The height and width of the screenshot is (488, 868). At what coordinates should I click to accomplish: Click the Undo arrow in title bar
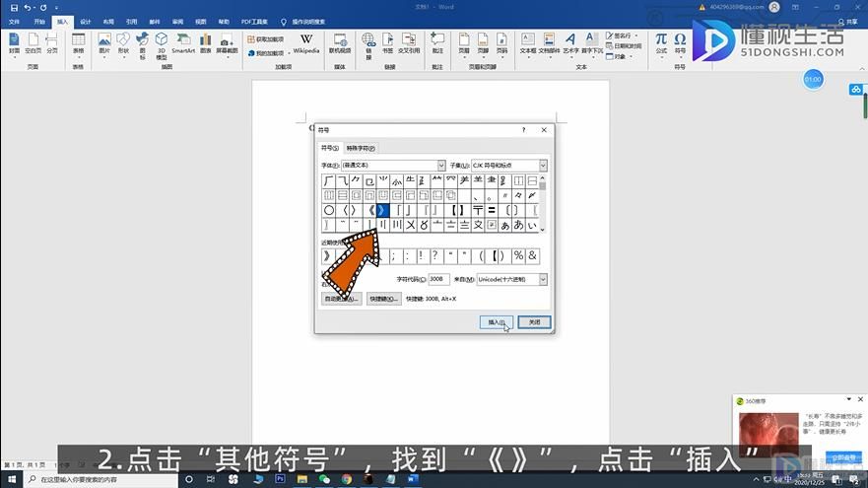coord(28,8)
